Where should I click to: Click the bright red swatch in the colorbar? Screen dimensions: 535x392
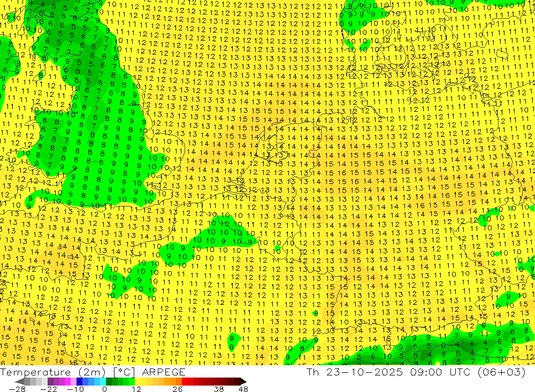pyautogui.click(x=185, y=381)
